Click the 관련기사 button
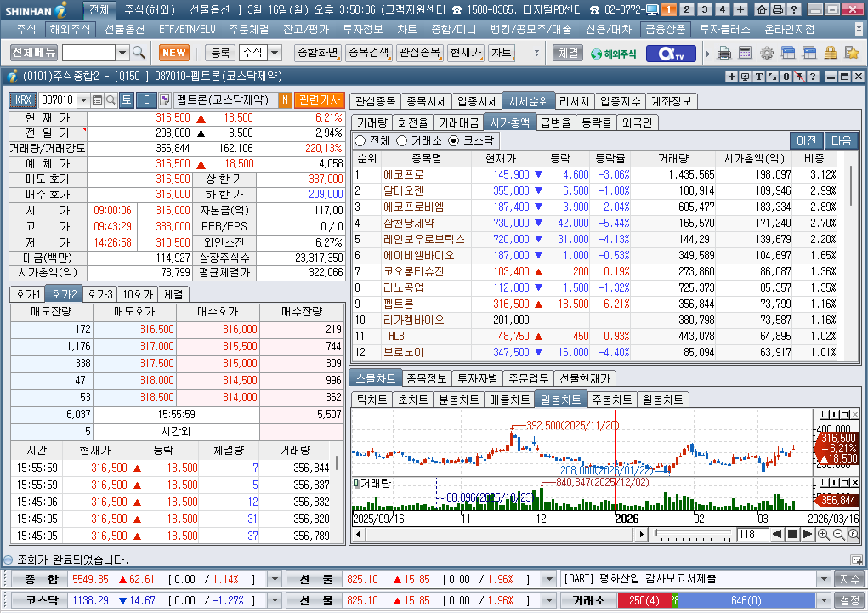Viewport: 868px width, 613px height. [320, 100]
